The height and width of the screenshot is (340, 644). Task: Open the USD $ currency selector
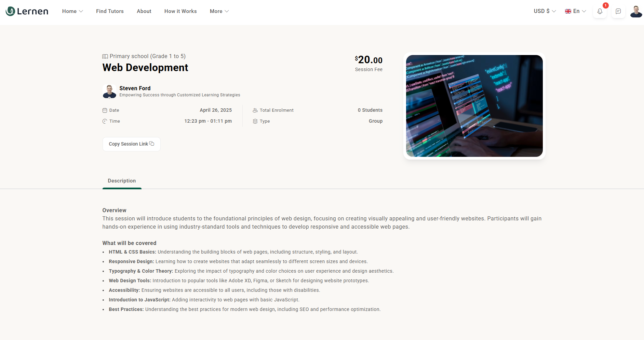[x=545, y=11]
